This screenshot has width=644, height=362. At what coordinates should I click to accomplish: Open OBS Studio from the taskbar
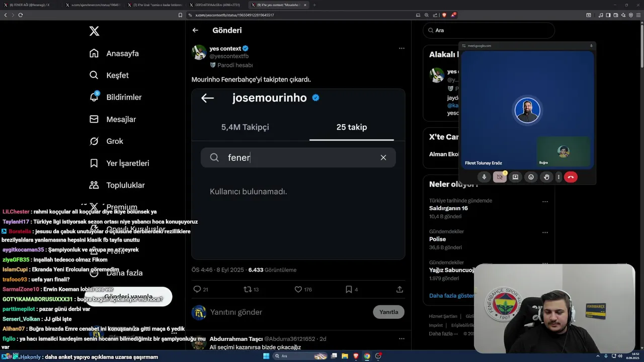(x=378, y=356)
